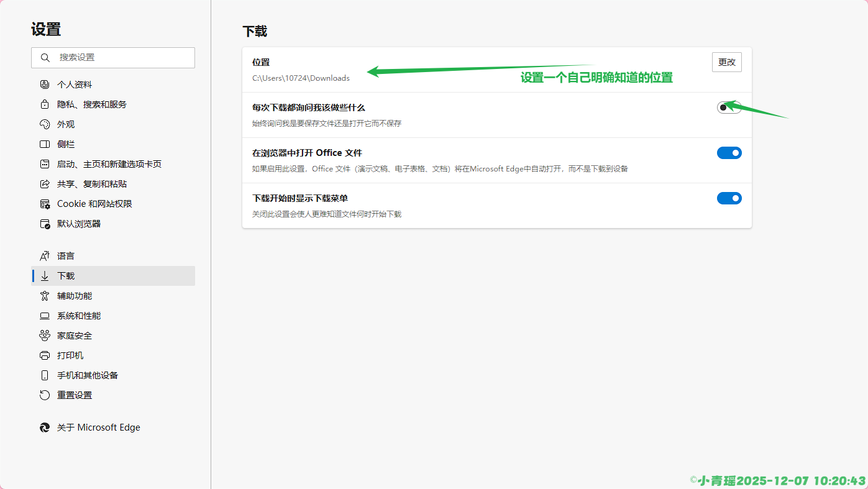
Task: Click the C:\Users\10724\Downloads path text
Action: [x=301, y=78]
